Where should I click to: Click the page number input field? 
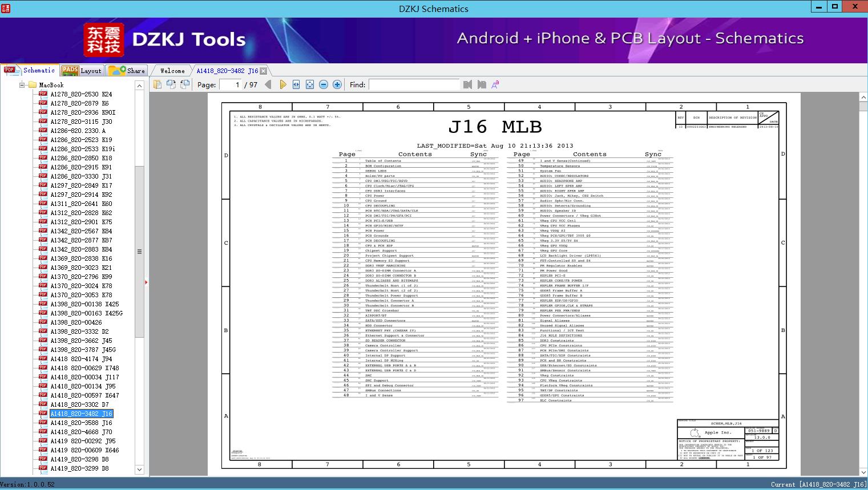pos(230,84)
